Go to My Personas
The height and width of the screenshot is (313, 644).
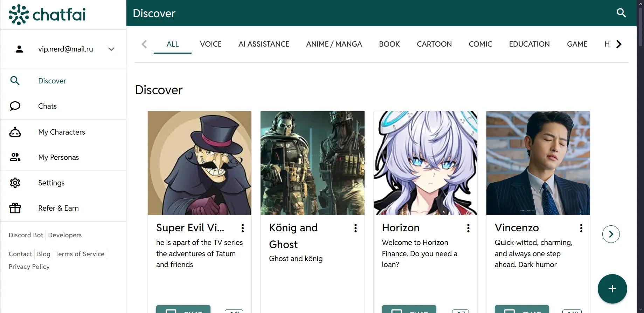63,157
